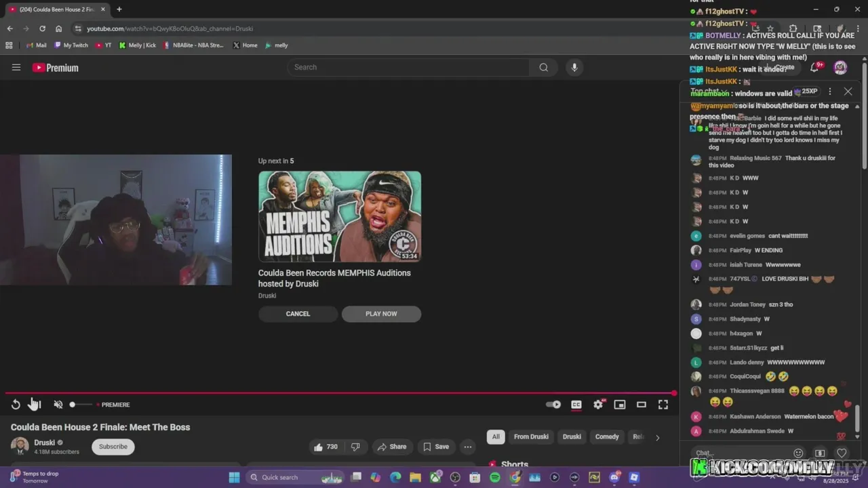Save the video to playlist
Screen dimensions: 868x488
point(436,447)
